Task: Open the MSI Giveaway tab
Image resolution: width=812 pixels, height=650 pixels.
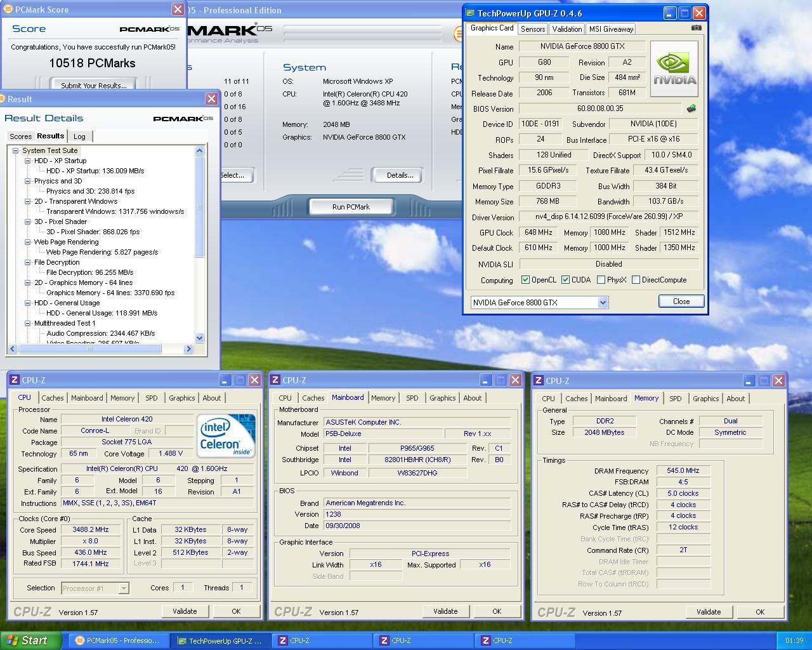Action: [611, 29]
